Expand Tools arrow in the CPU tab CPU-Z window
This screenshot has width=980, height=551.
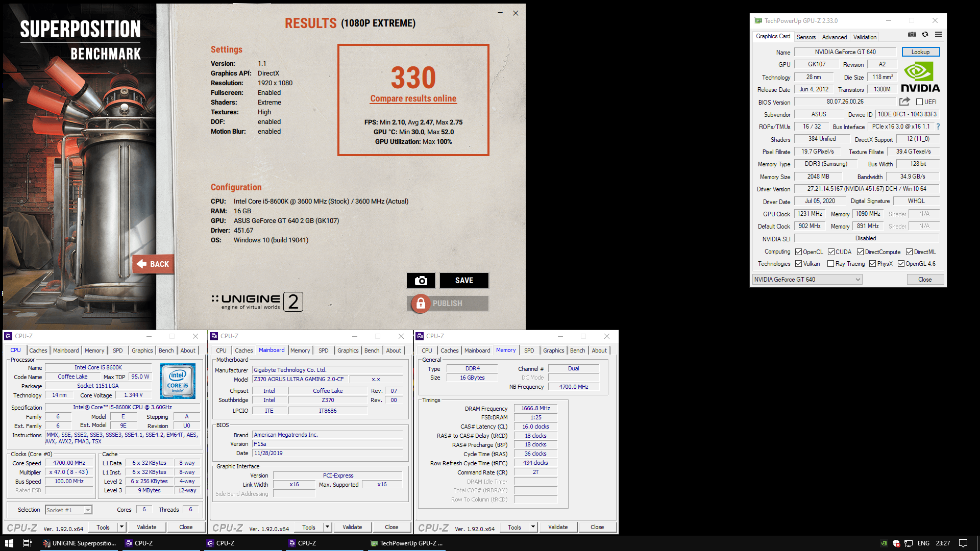tap(121, 527)
